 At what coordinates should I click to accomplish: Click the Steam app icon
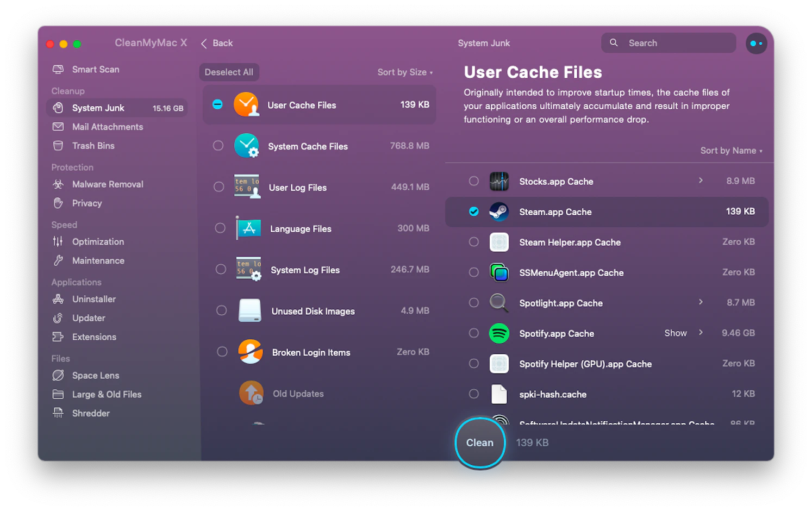pyautogui.click(x=499, y=212)
